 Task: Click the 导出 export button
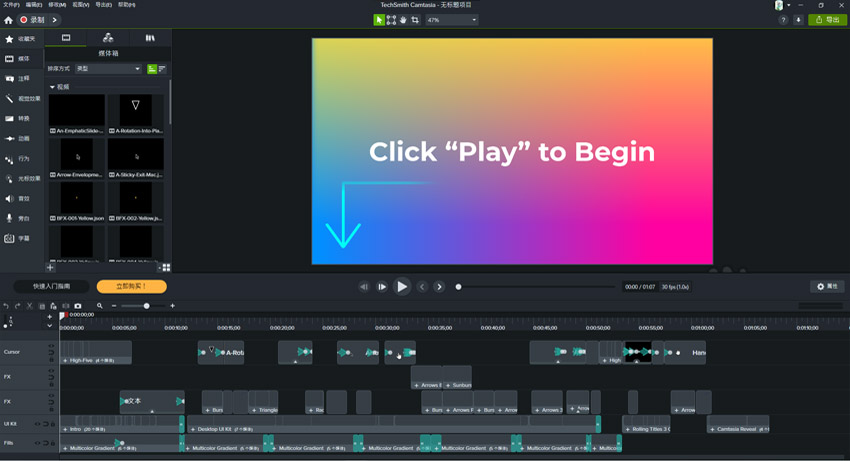tap(827, 20)
